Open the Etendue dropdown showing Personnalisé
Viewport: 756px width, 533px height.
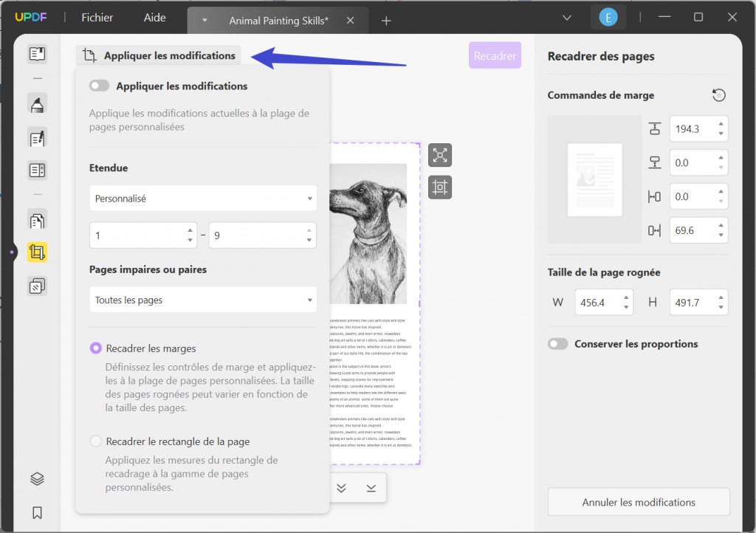pos(203,198)
